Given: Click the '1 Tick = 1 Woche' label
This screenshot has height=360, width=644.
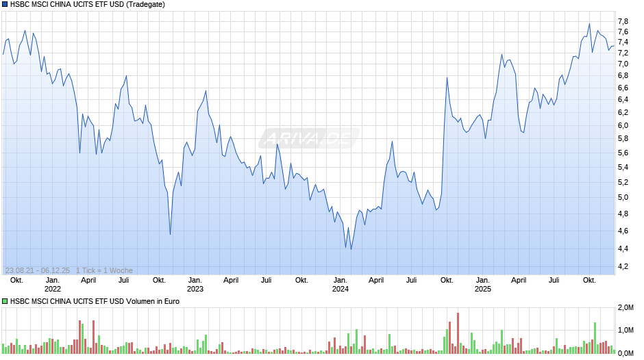Looking at the screenshot, I should click(104, 270).
